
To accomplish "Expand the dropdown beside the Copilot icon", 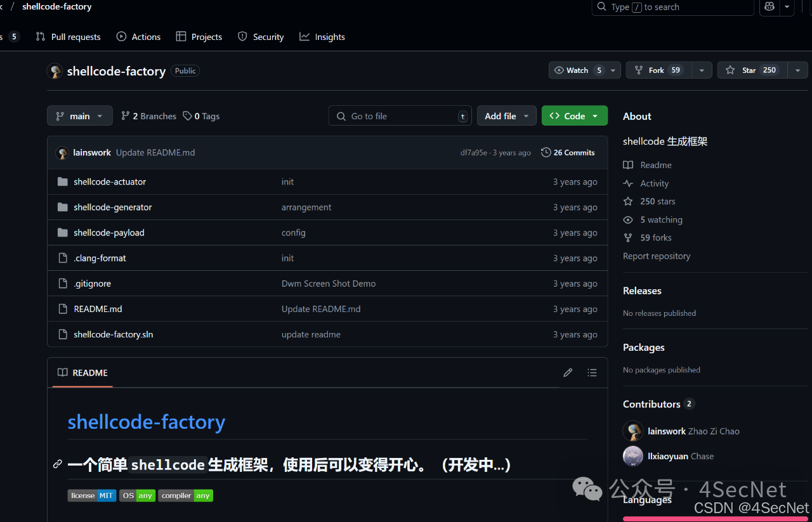I will 787,7.
